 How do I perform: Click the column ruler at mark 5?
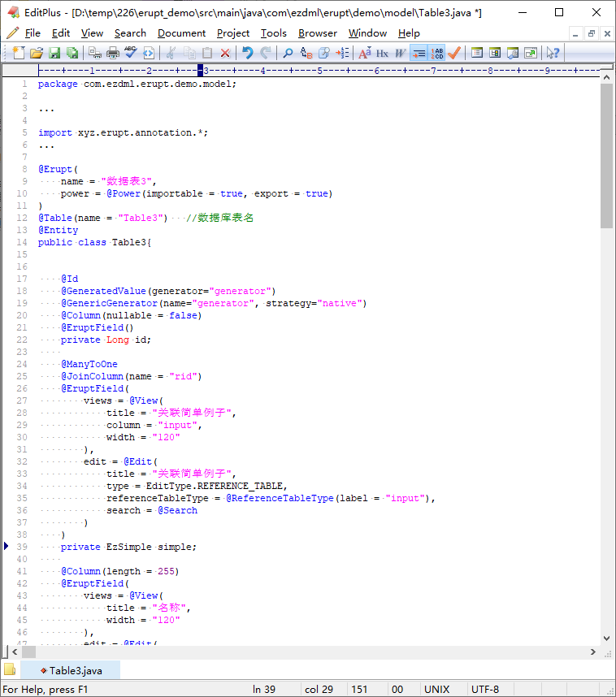coord(320,70)
